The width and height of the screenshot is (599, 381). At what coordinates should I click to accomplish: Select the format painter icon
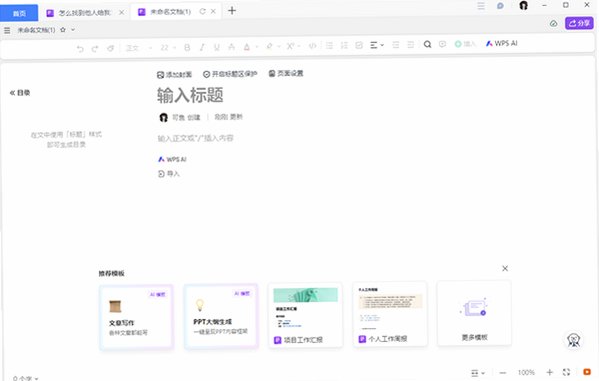tap(110, 48)
